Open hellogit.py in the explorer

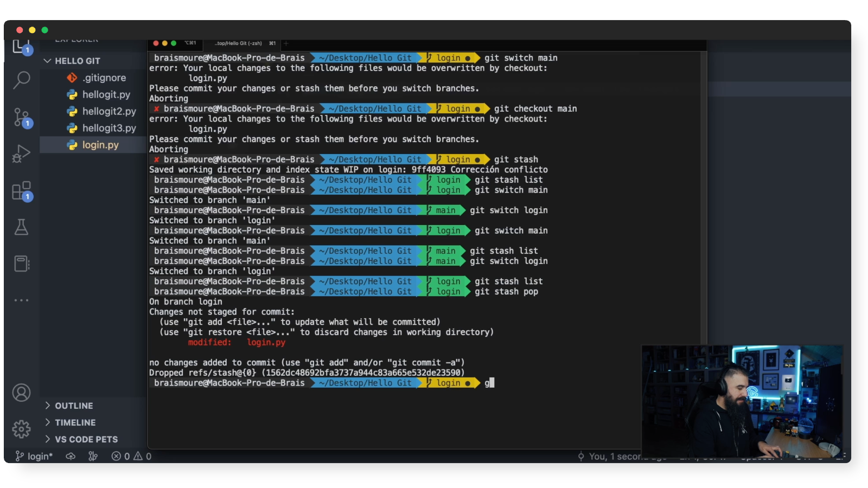[106, 94]
